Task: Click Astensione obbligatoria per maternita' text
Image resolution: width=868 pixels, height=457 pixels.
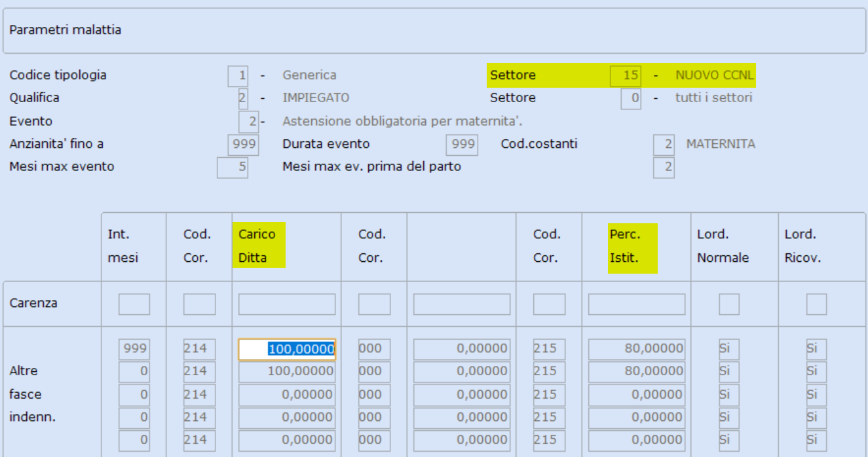Action: pos(402,121)
